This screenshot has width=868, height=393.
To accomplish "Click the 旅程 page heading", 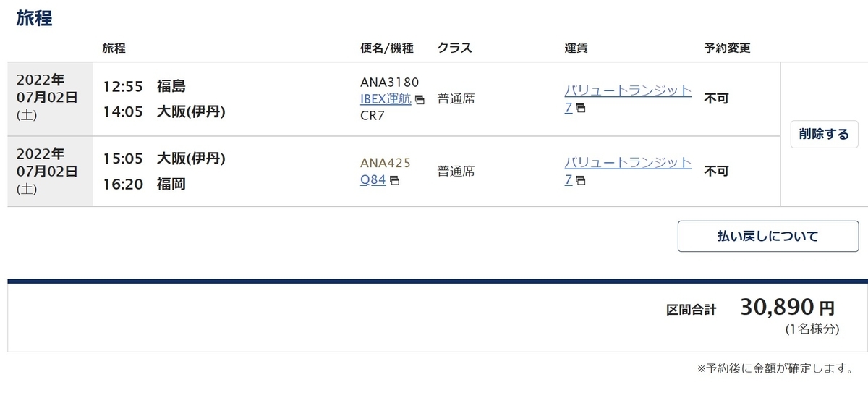I will (x=34, y=18).
